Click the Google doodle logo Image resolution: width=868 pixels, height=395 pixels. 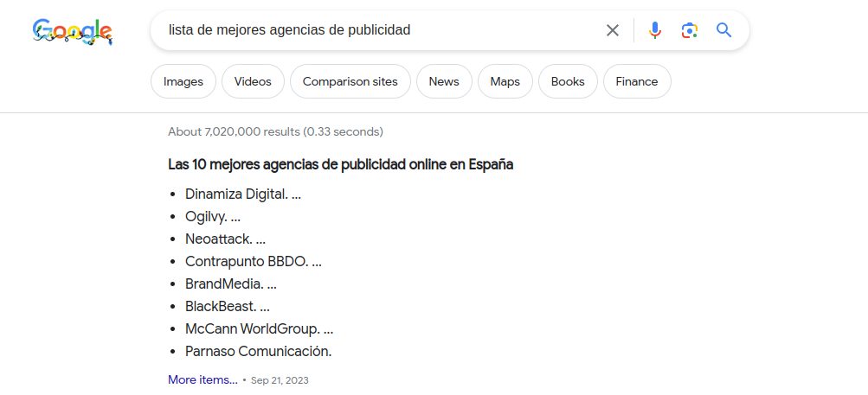pyautogui.click(x=72, y=31)
